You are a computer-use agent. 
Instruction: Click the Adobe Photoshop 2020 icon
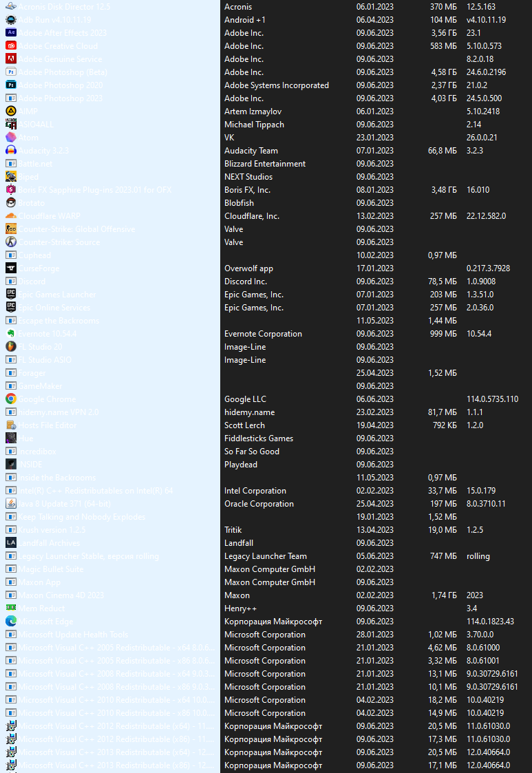10,85
